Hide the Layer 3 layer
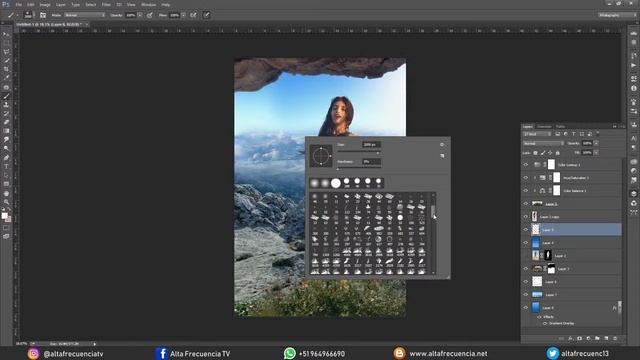This screenshot has width=640, height=360. [526, 269]
